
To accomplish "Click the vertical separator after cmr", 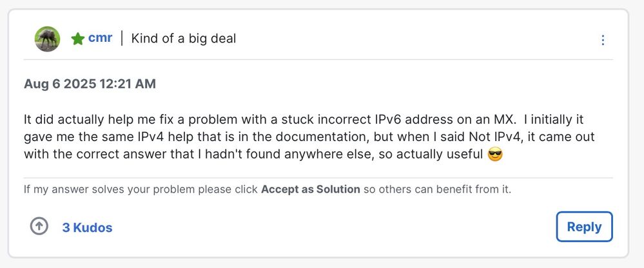I will tap(122, 39).
